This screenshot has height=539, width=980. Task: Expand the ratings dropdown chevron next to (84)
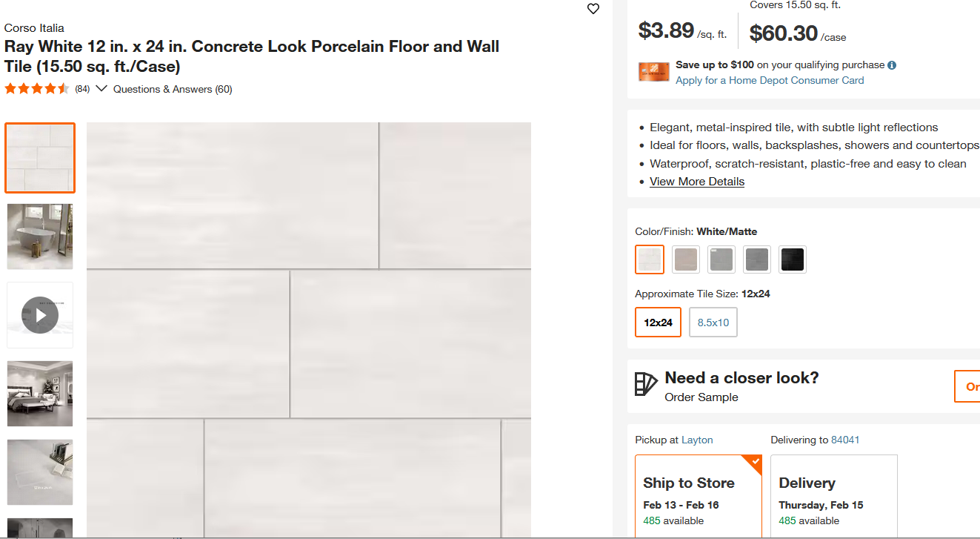(101, 89)
